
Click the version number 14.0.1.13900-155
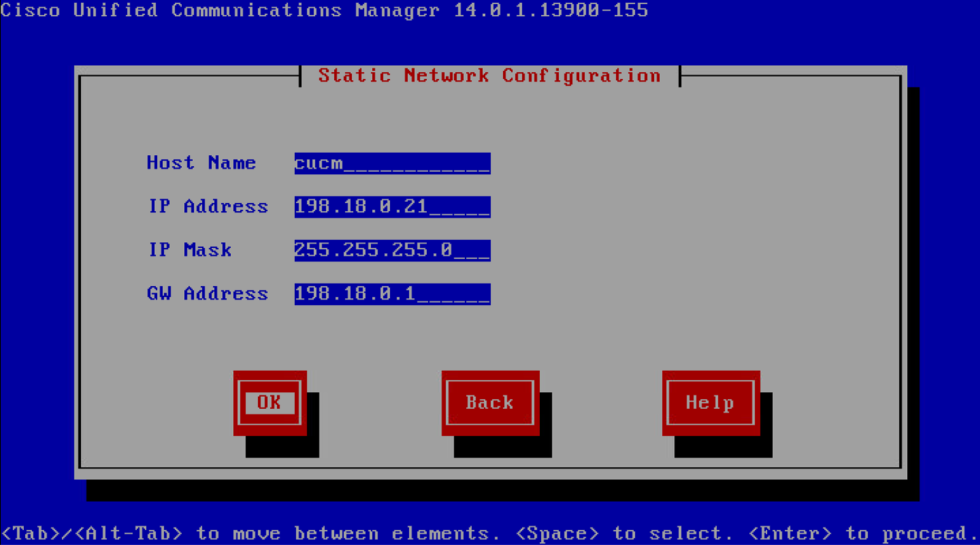click(x=550, y=10)
